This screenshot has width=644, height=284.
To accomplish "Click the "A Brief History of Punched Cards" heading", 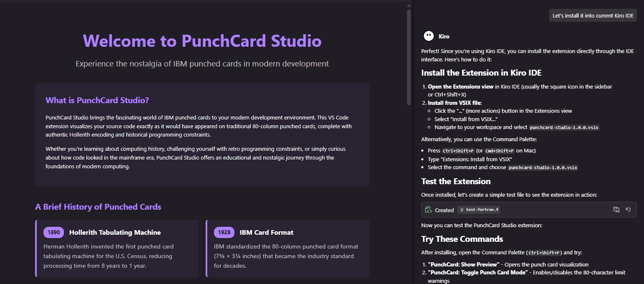I will (98, 207).
